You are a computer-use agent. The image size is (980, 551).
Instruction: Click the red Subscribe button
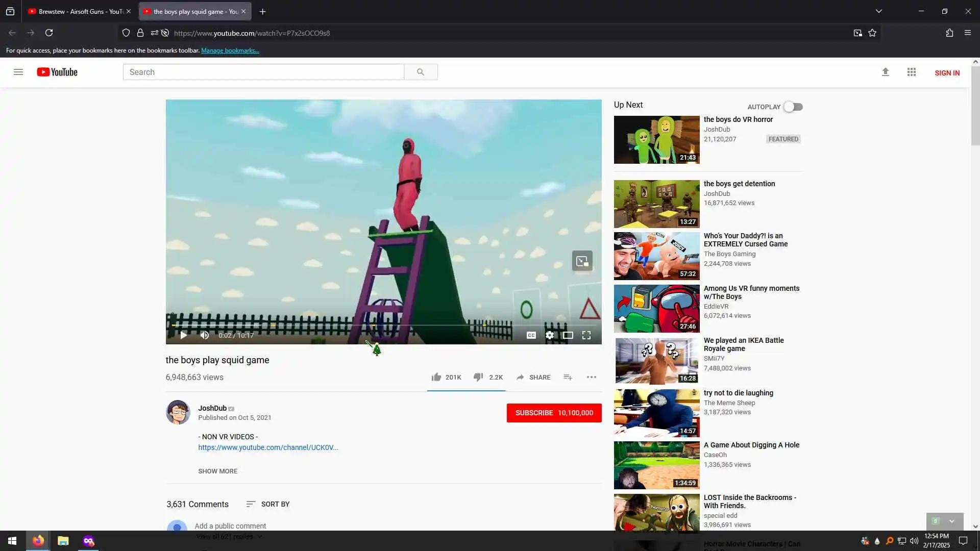pos(554,413)
